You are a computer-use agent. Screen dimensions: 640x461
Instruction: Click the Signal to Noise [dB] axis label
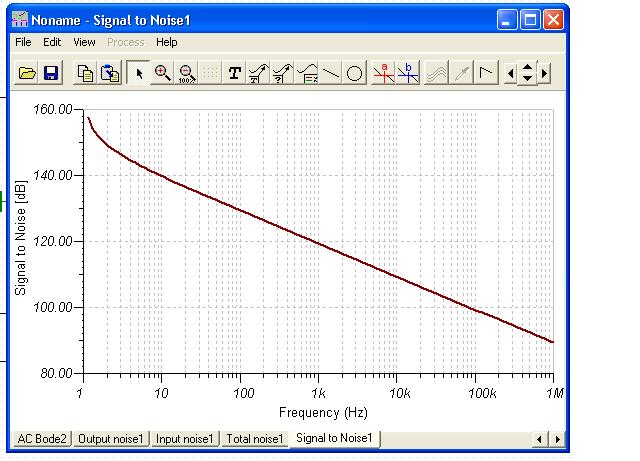pyautogui.click(x=20, y=238)
